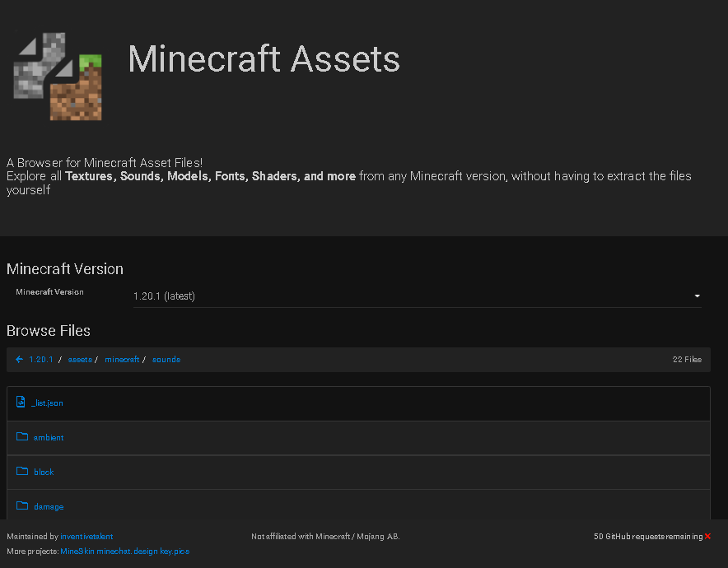The height and width of the screenshot is (568, 728).
Task: Open the MineSkin project link
Action: coord(77,552)
